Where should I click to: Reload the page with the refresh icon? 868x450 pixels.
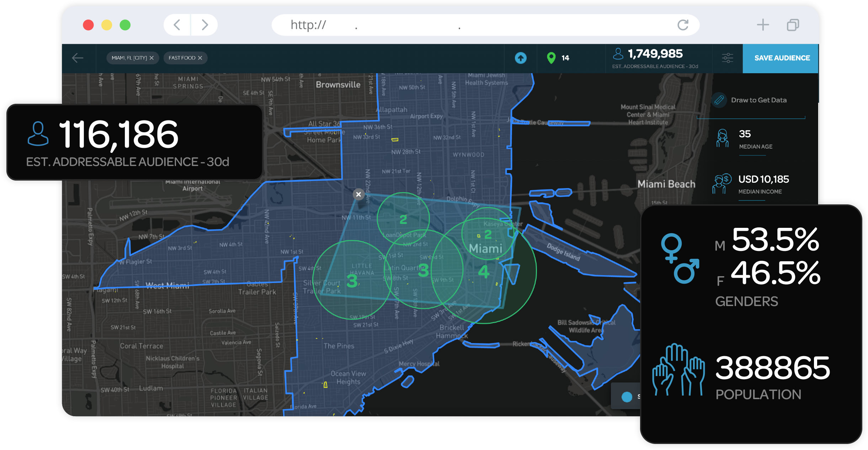coord(683,25)
